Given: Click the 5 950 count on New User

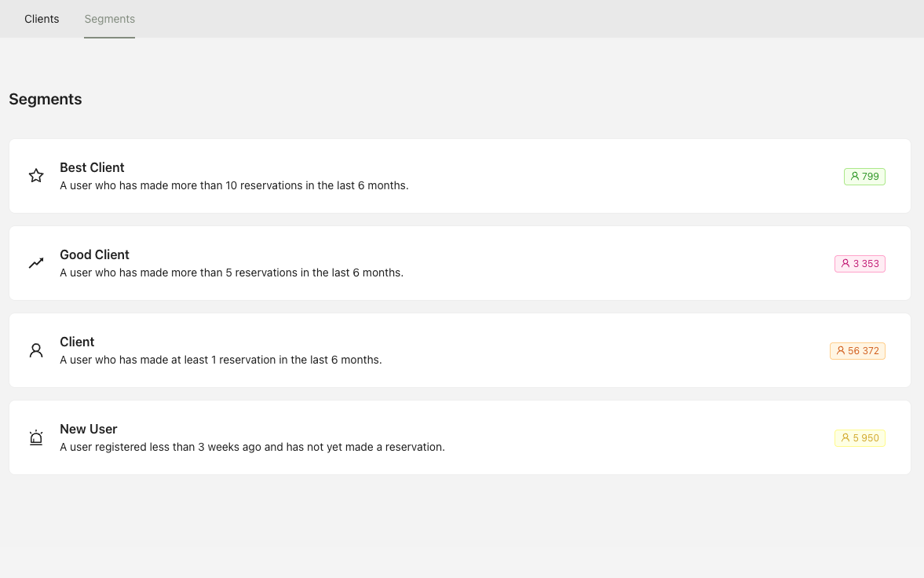Looking at the screenshot, I should (x=866, y=438).
